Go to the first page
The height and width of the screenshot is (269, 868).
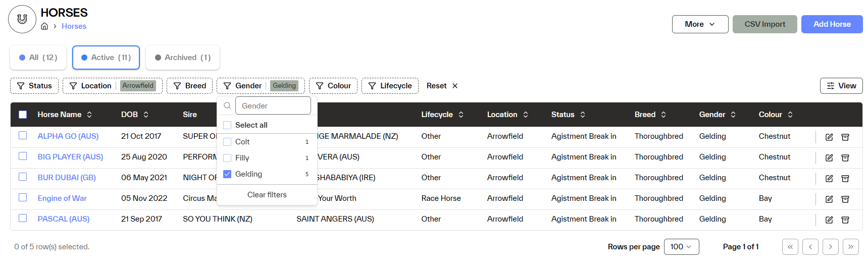(x=790, y=247)
